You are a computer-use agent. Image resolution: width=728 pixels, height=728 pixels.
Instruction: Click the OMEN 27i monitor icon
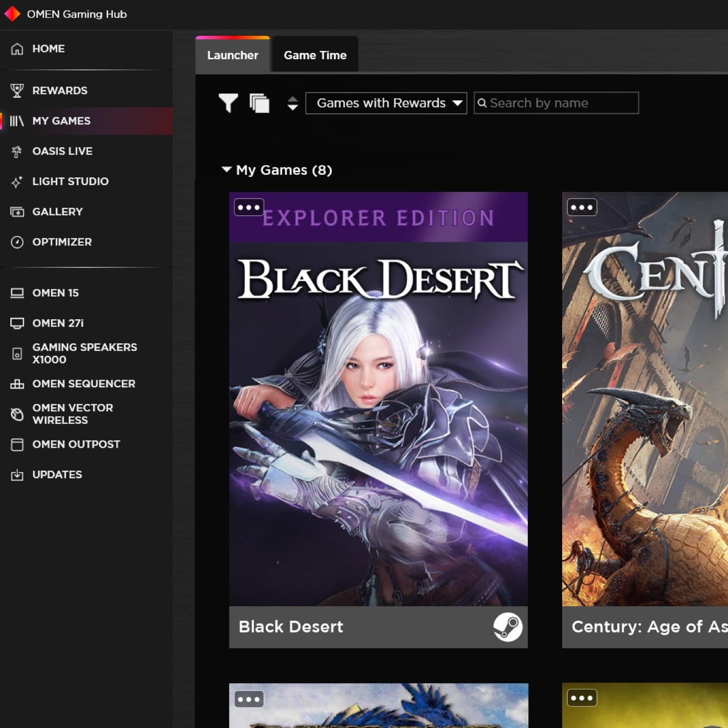[17, 323]
